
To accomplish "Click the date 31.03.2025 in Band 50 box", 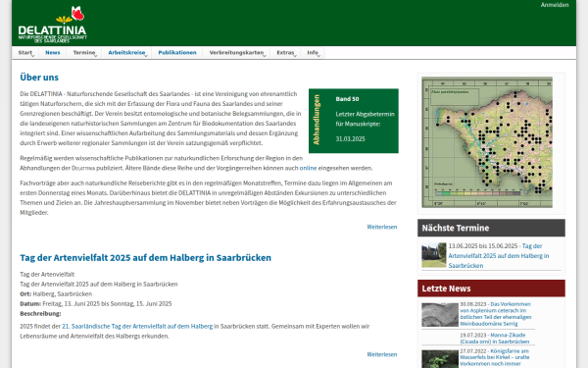I will [x=350, y=139].
